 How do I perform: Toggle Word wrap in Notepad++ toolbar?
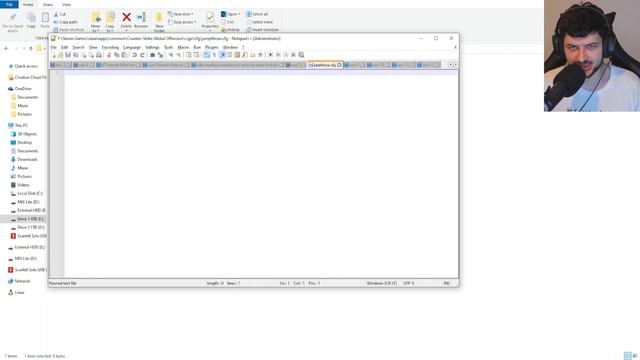click(x=206, y=55)
